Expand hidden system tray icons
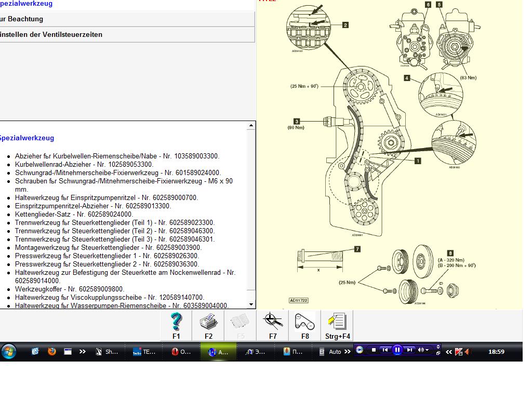Screen dimensions: 532x399 coord(449,352)
